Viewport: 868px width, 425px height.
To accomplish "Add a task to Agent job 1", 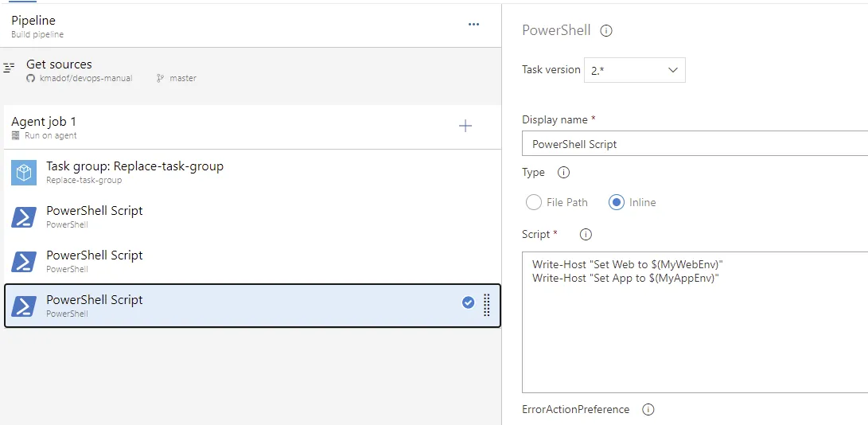I will [x=465, y=126].
